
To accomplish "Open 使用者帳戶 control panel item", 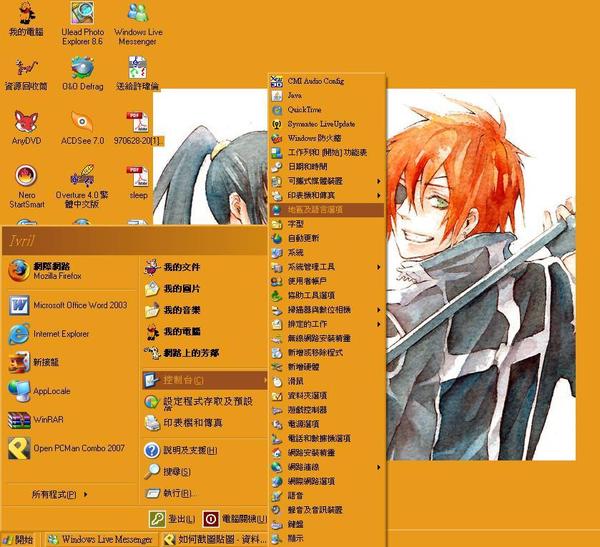I will point(327,281).
